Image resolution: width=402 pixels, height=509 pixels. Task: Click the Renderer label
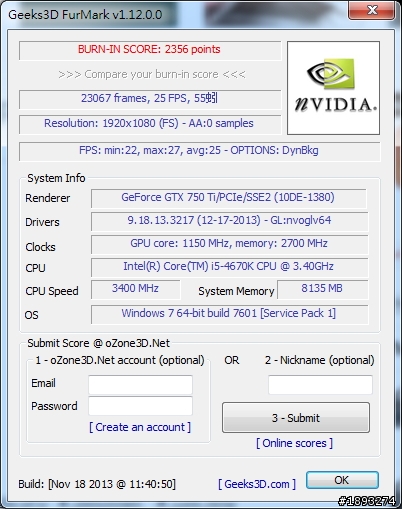[48, 198]
